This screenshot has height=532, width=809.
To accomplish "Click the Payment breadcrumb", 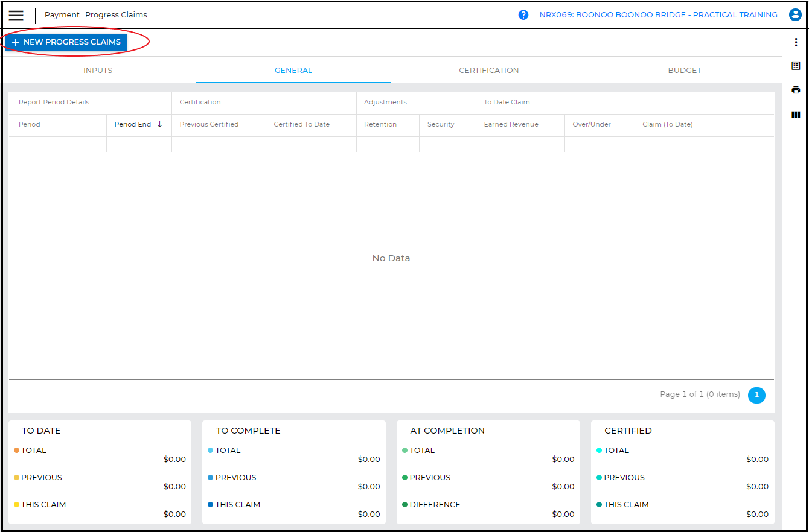I will [x=62, y=15].
